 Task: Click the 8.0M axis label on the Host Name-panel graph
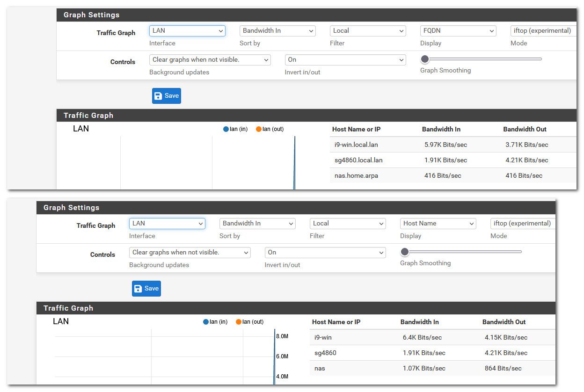point(282,336)
